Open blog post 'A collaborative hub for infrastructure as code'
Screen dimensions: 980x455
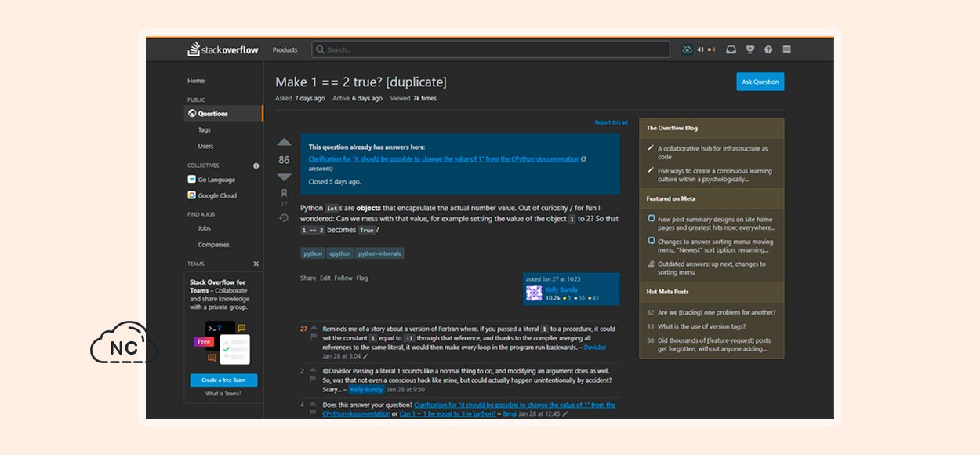click(713, 152)
